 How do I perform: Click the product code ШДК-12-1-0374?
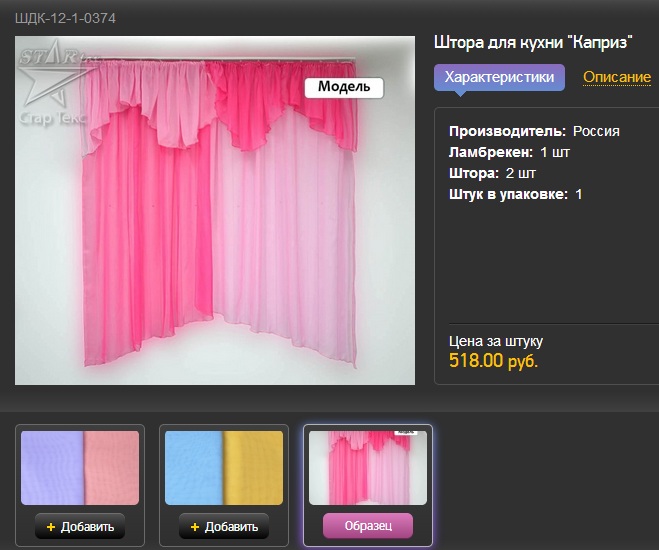[65, 18]
